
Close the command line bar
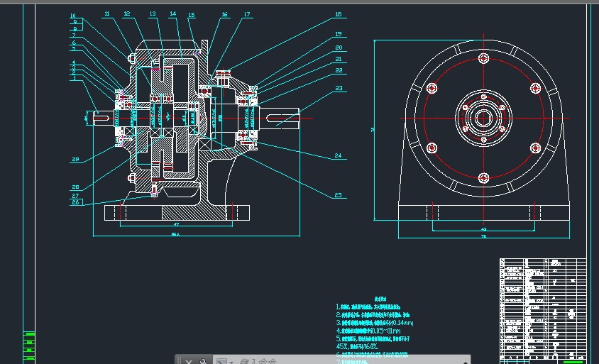189,361
